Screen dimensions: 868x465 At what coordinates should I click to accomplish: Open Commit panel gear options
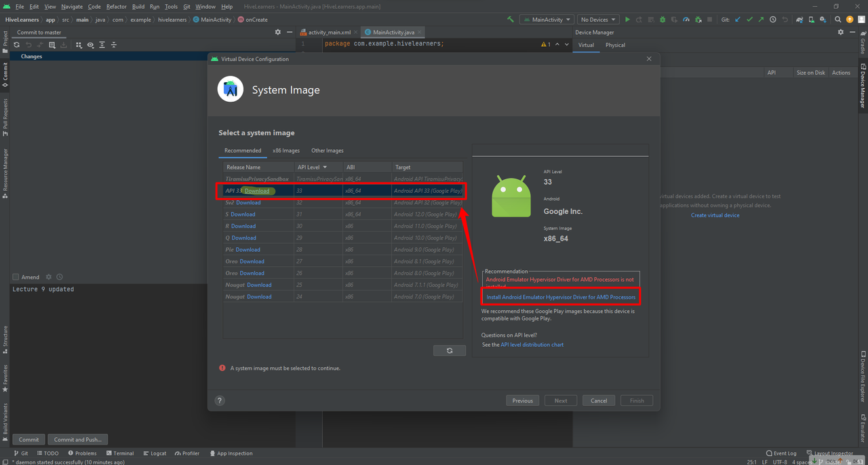tap(277, 32)
